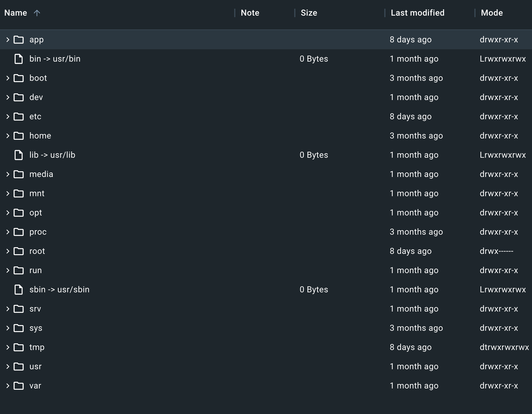The image size is (532, 414).
Task: Sort by Last modified column header
Action: tap(417, 13)
